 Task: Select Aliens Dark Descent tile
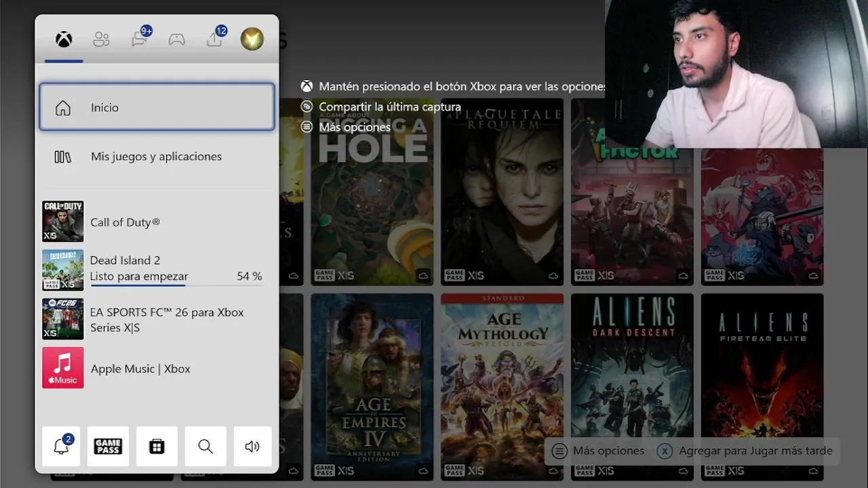pyautogui.click(x=633, y=386)
